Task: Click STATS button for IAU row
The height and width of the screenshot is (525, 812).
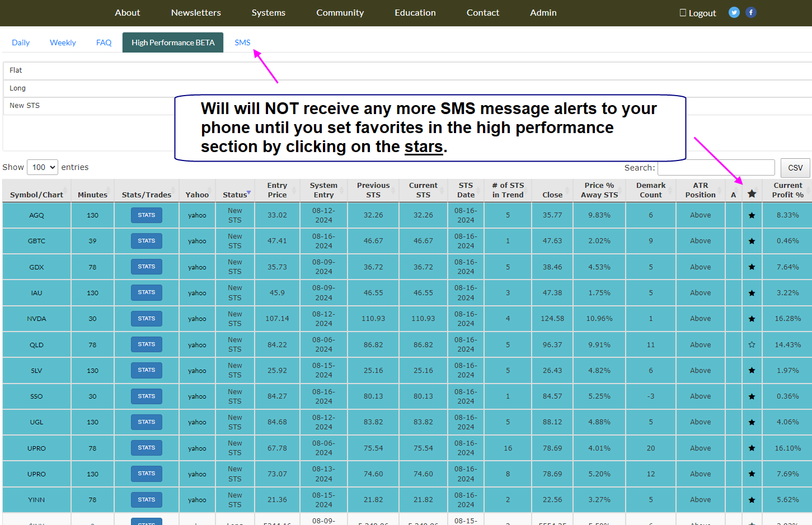Action: [147, 292]
